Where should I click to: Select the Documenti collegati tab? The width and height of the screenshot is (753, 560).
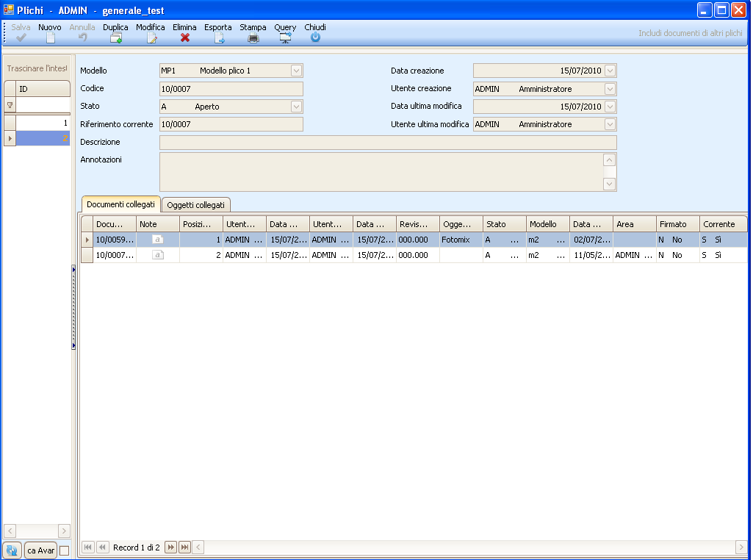click(120, 204)
